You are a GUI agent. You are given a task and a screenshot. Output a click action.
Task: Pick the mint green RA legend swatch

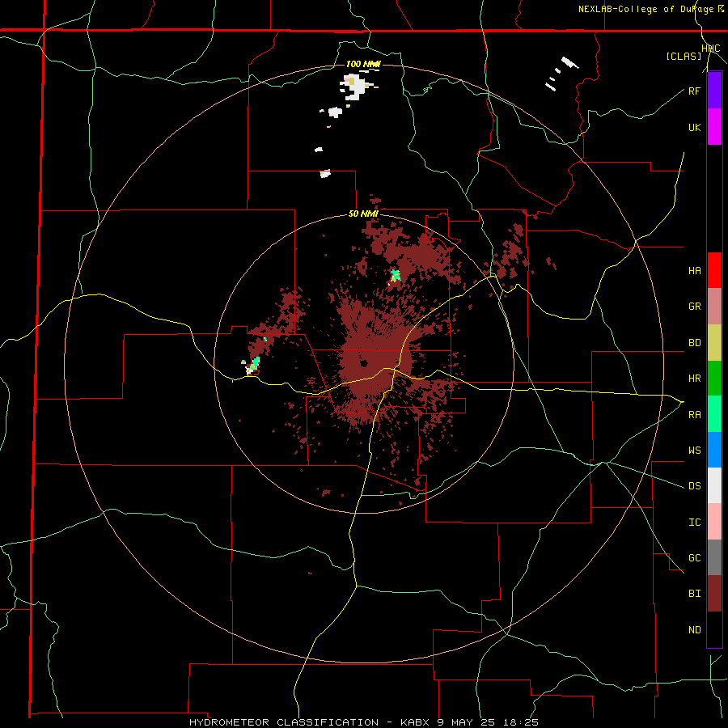coord(714,414)
